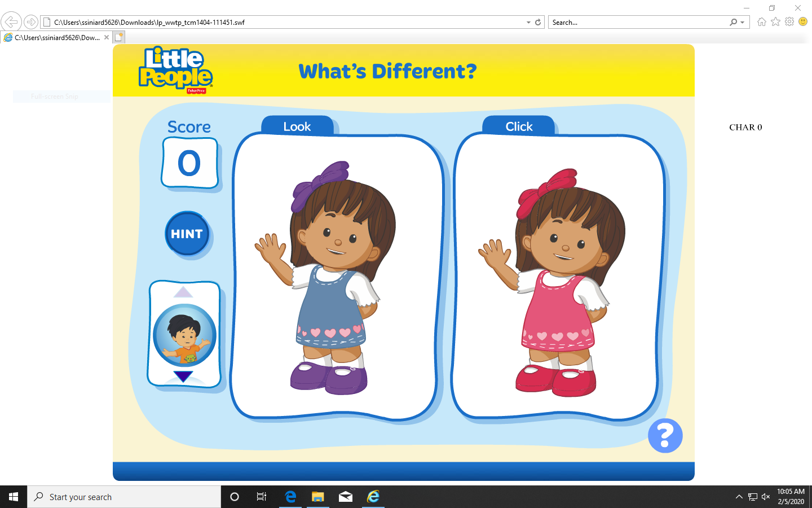The height and width of the screenshot is (508, 812).
Task: Open File Explorer from the taskbar
Action: coord(318,497)
